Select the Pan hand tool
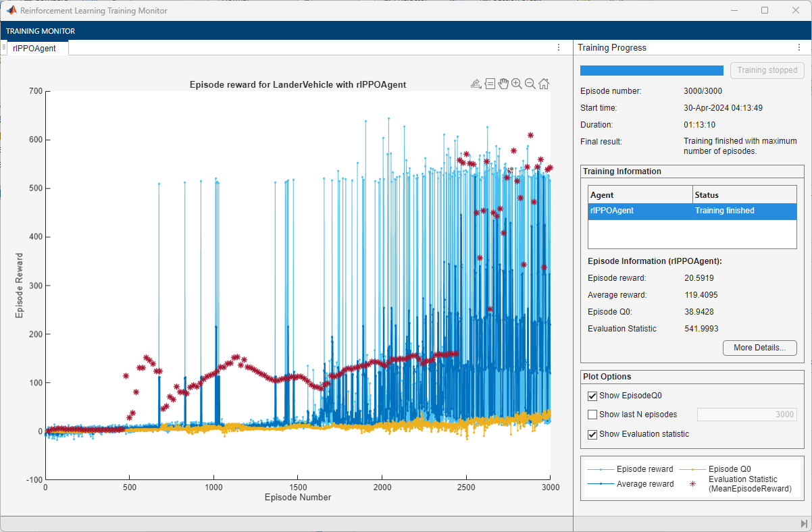 click(x=503, y=84)
